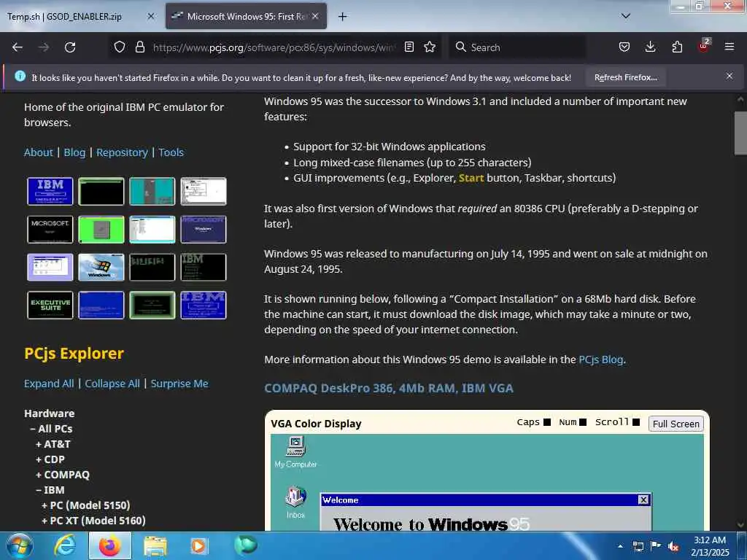Click the Firefox taskbar icon

(x=109, y=545)
